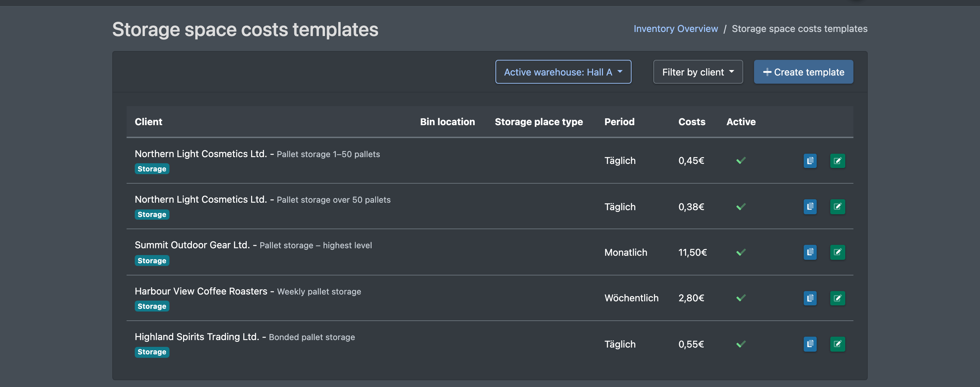The width and height of the screenshot is (980, 387).
Task: Click the Monatlich period cell
Action: click(x=625, y=252)
